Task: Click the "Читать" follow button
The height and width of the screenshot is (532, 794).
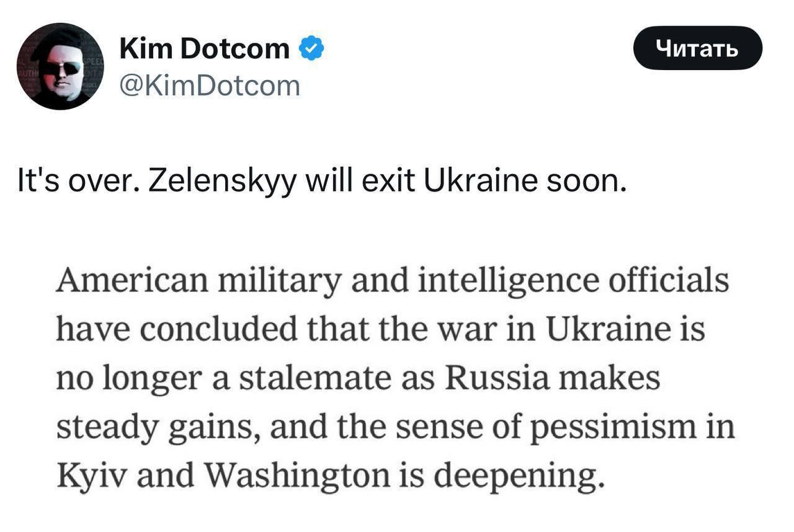Action: point(697,48)
